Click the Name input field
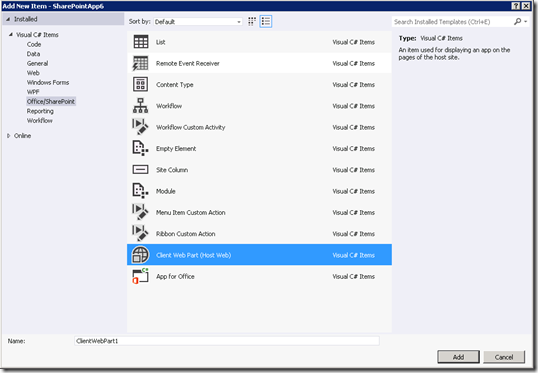 pos(227,341)
